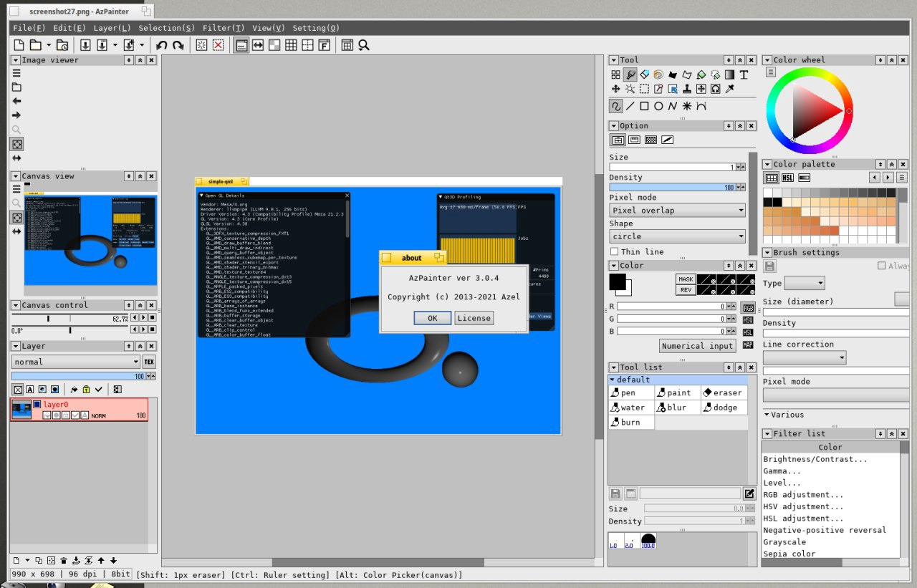
Task: Choose the Stamp tool
Action: [687, 89]
